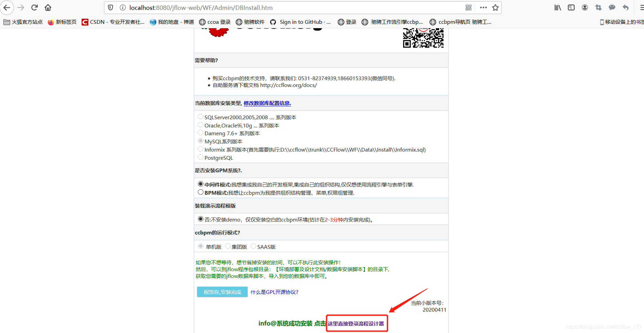
Task: Select the SQLServer2000,2005,2008 radio option
Action: coord(201,117)
